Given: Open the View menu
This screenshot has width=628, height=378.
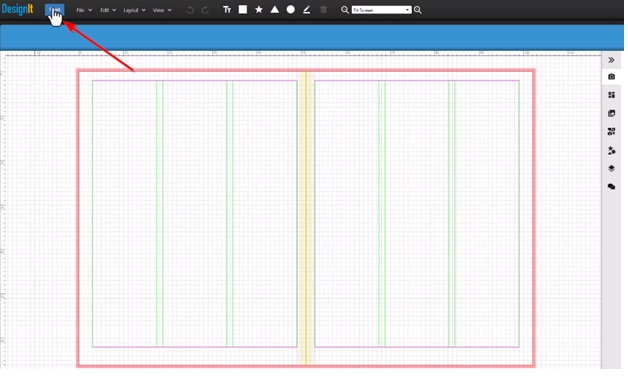Looking at the screenshot, I should (162, 10).
